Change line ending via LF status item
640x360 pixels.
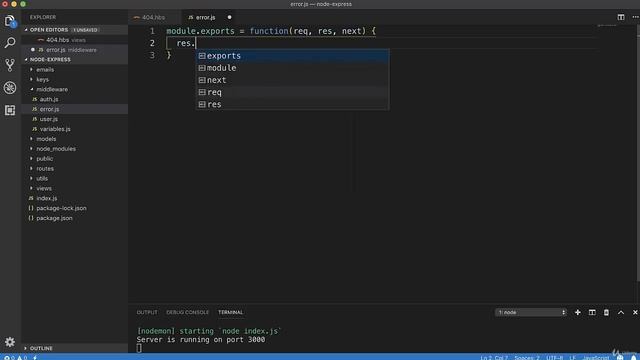click(572, 358)
